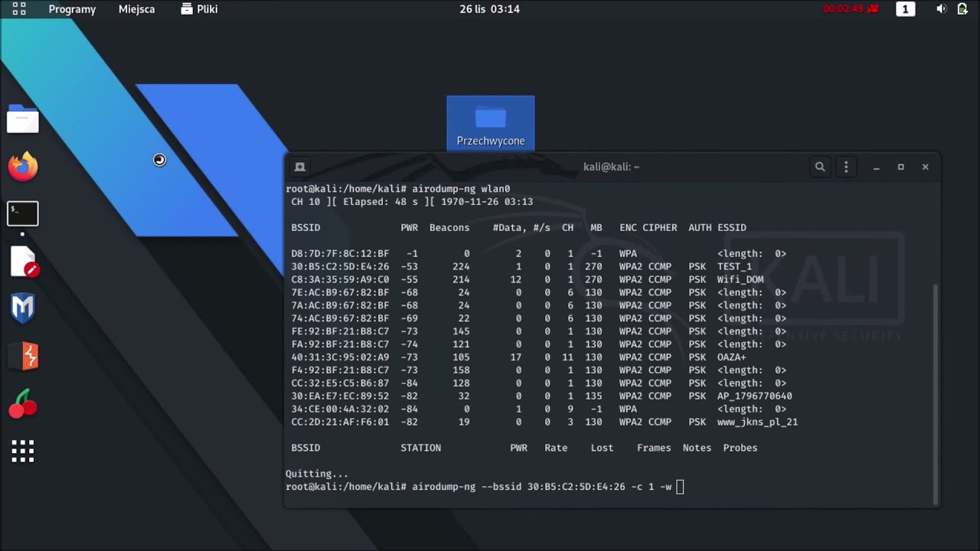This screenshot has height=551, width=980.
Task: Click the Quitting... output line
Action: 317,474
